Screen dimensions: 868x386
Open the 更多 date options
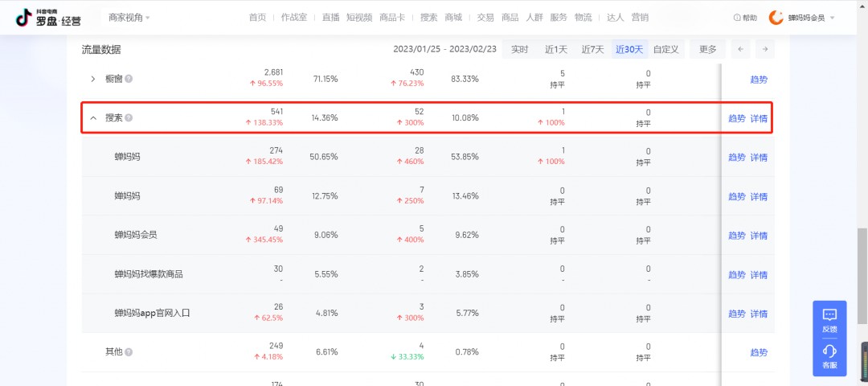point(707,49)
